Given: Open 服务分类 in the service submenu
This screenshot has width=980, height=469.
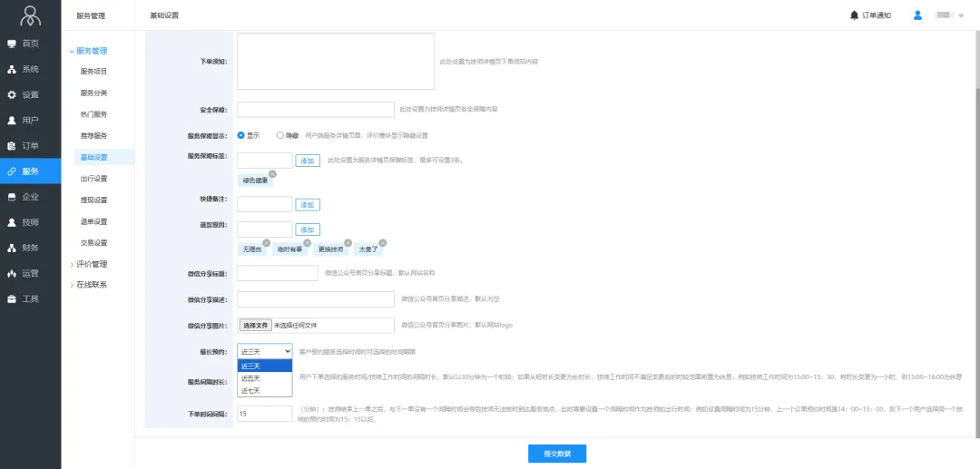Looking at the screenshot, I should point(93,93).
